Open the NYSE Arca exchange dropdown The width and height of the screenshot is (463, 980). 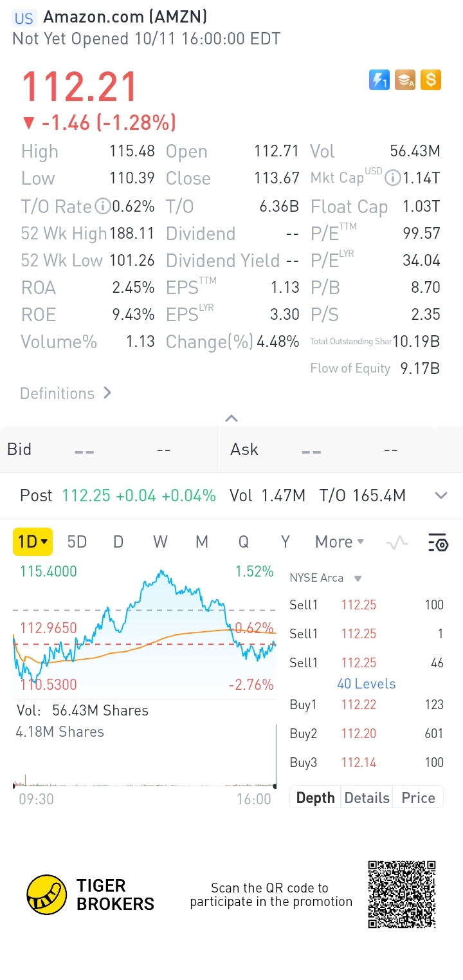[x=326, y=578]
